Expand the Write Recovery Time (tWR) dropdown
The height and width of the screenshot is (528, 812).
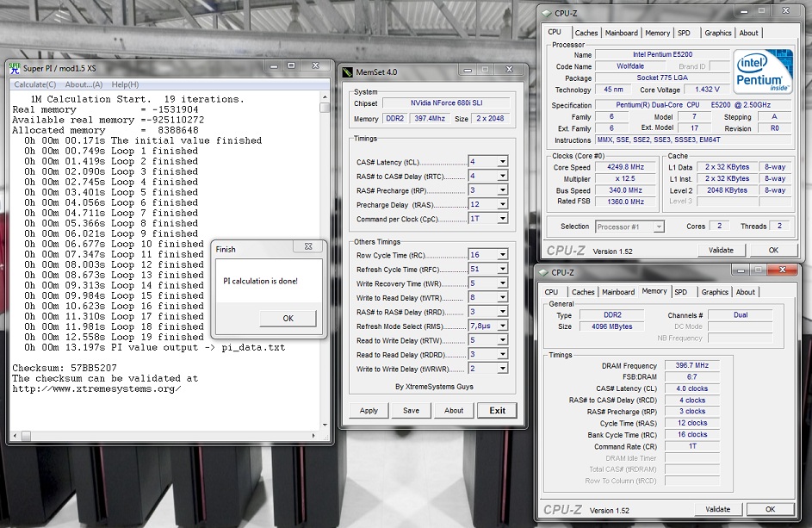502,283
